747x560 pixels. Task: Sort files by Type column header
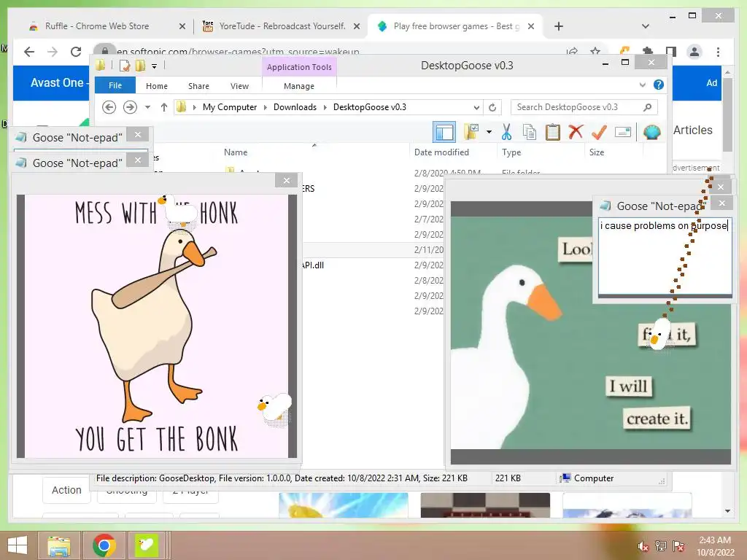(x=511, y=152)
